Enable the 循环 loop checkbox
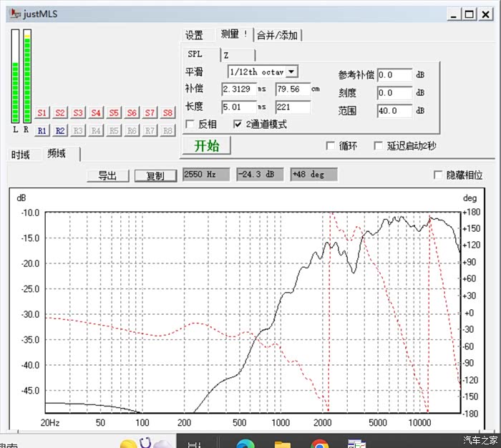Image resolution: width=501 pixels, height=448 pixels. [x=330, y=146]
